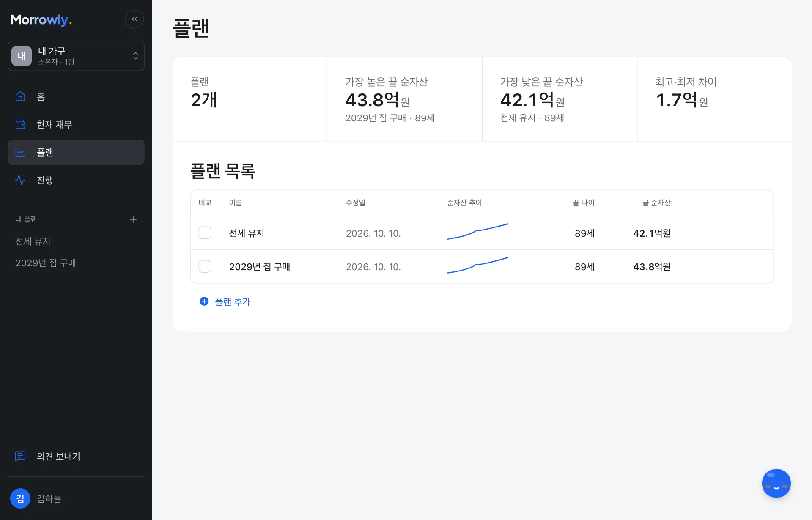
Task: Collapse the sidebar with the double-chevron button
Action: point(134,19)
